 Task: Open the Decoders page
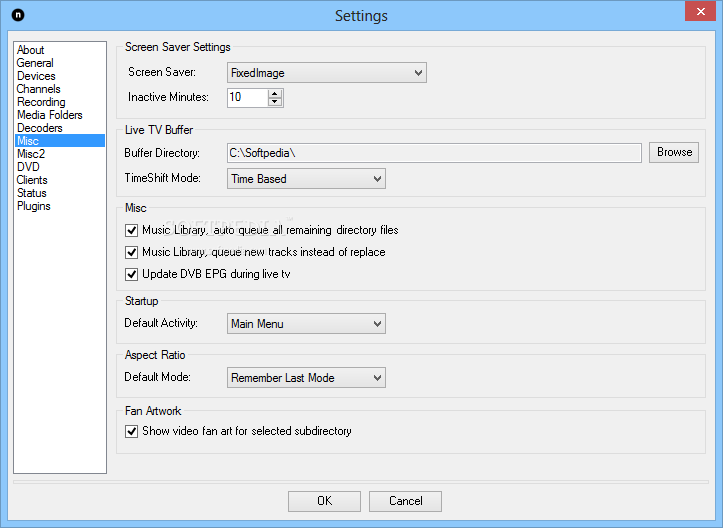pyautogui.click(x=40, y=128)
